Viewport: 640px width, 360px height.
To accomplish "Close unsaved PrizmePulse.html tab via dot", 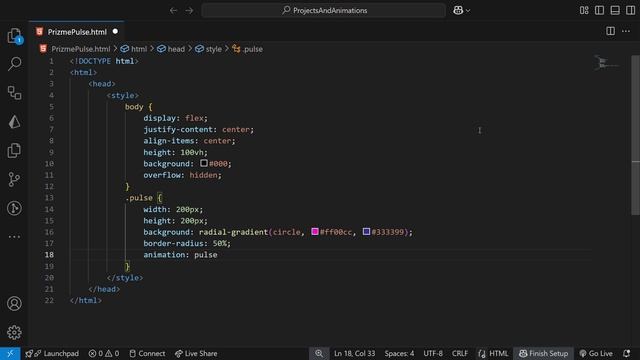I will [115, 31].
